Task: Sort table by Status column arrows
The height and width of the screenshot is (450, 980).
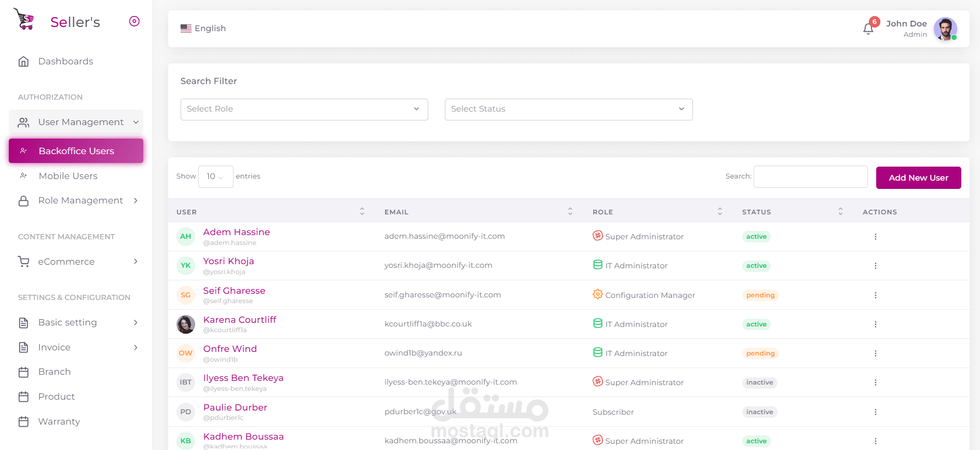Action: coord(840,212)
